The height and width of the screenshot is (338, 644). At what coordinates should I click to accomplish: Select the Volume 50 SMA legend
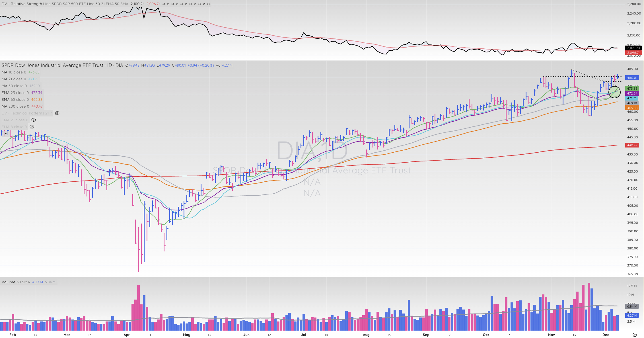pos(16,282)
